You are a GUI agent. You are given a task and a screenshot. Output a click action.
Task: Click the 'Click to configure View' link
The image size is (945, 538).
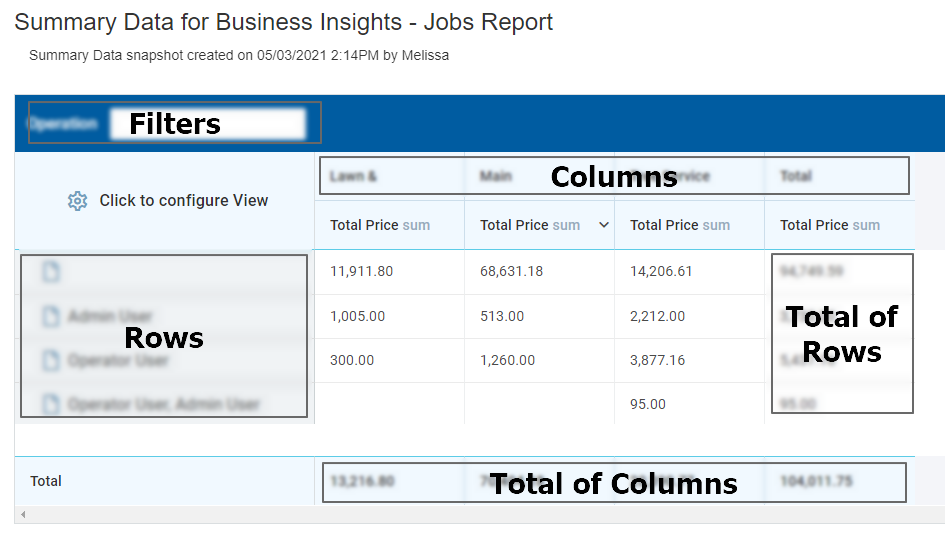pyautogui.click(x=183, y=201)
